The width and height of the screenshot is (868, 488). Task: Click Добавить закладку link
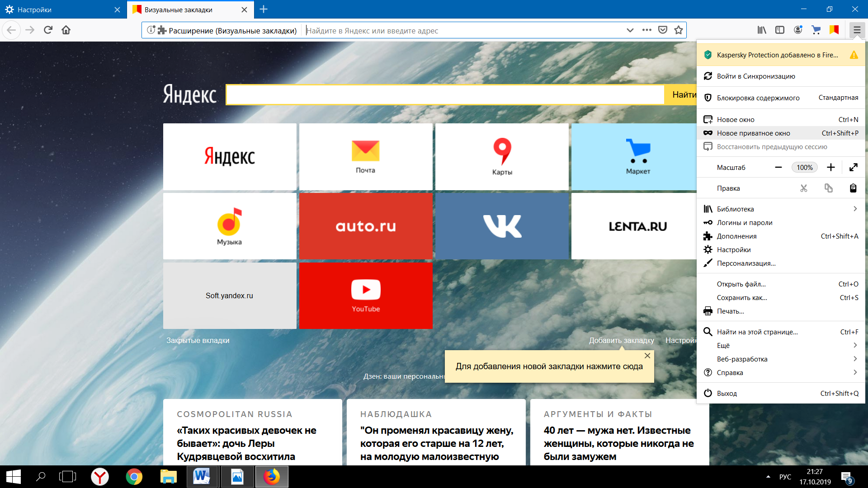(621, 341)
